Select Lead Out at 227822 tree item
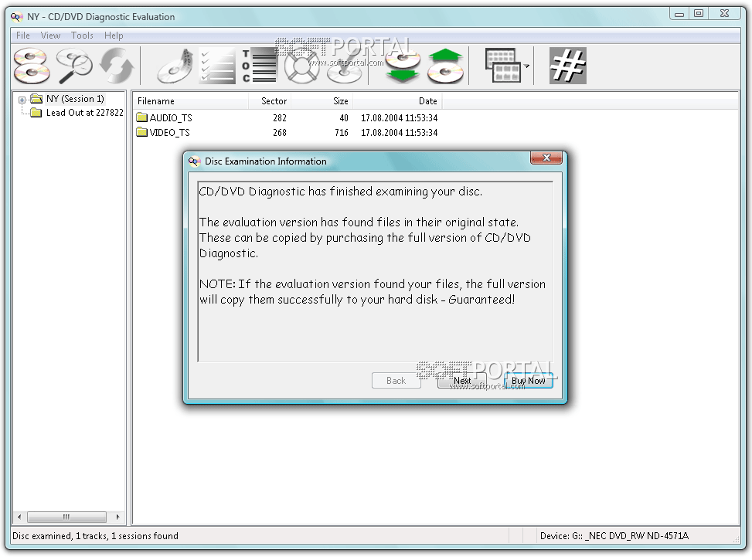752x560 pixels. [x=84, y=113]
